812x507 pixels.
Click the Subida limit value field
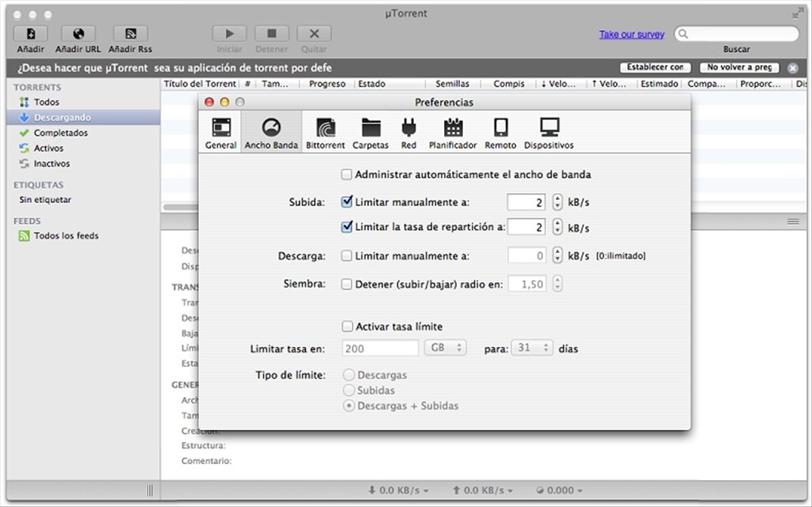pos(527,202)
